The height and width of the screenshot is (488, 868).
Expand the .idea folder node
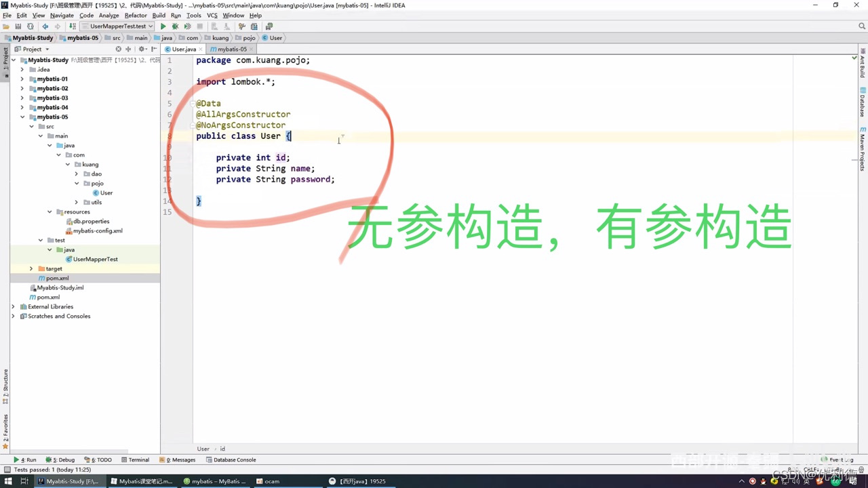click(22, 69)
